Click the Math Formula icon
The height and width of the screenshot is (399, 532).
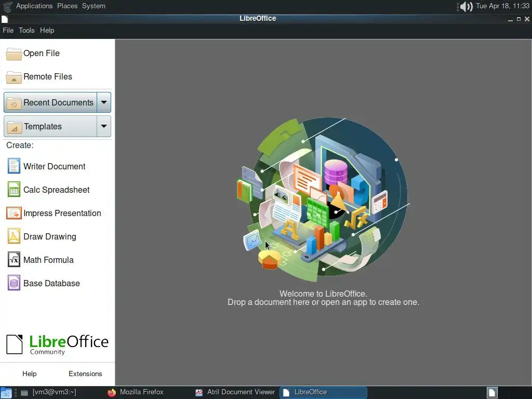(14, 260)
